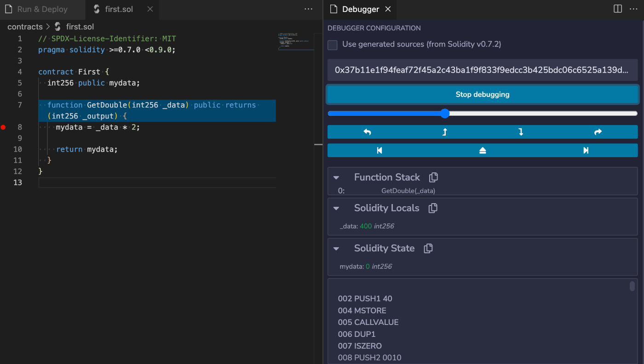Click empty line 13 in editor
This screenshot has width=644, height=364.
(x=157, y=182)
